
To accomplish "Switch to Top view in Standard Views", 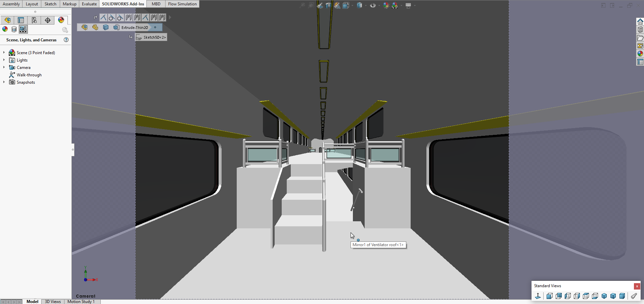I will pyautogui.click(x=586, y=296).
